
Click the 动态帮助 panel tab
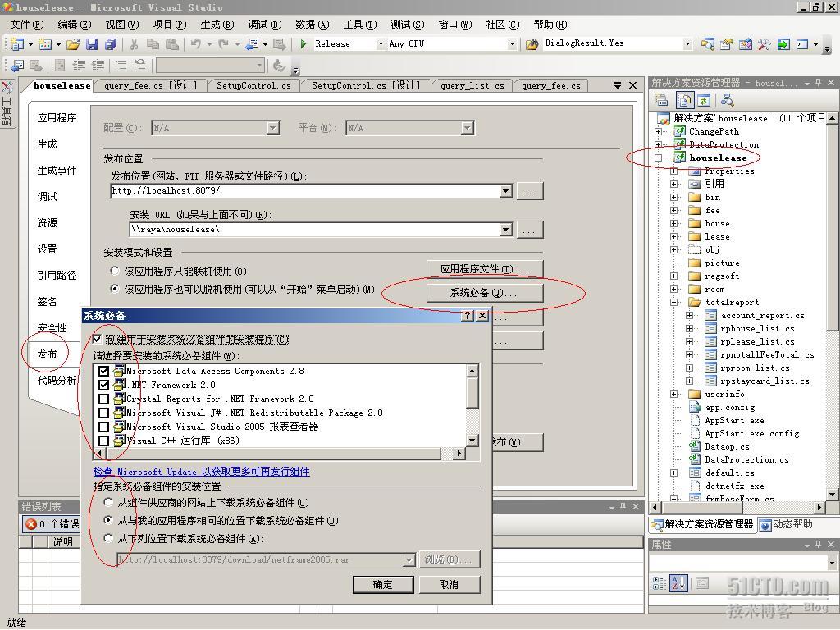pos(787,524)
